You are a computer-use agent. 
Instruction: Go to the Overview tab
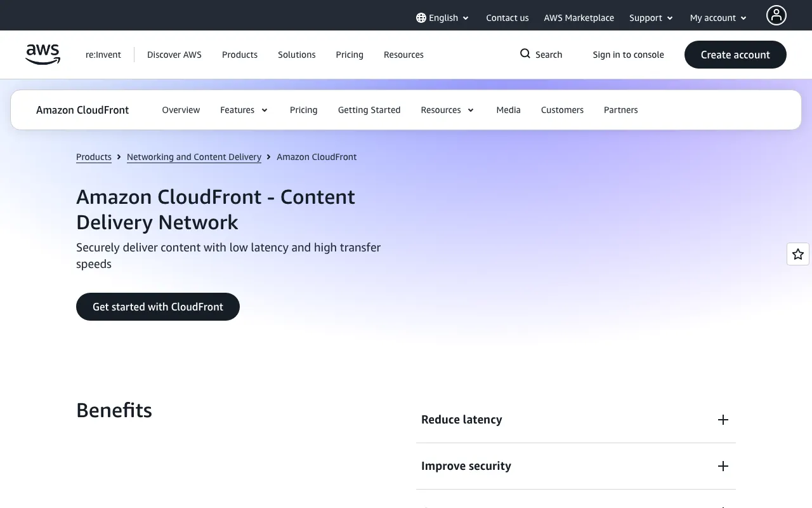(x=181, y=110)
